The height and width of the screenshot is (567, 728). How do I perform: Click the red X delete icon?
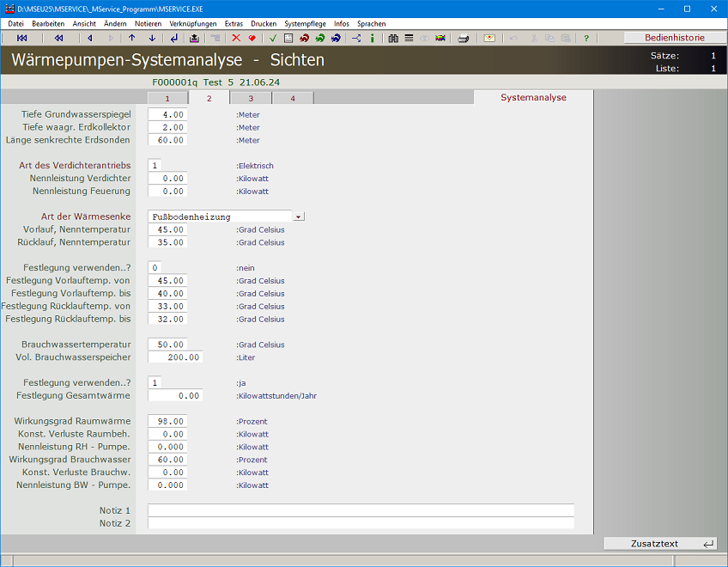click(236, 38)
